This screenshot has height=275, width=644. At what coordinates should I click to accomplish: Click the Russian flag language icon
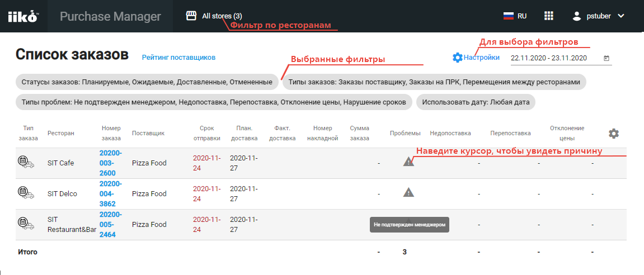508,16
